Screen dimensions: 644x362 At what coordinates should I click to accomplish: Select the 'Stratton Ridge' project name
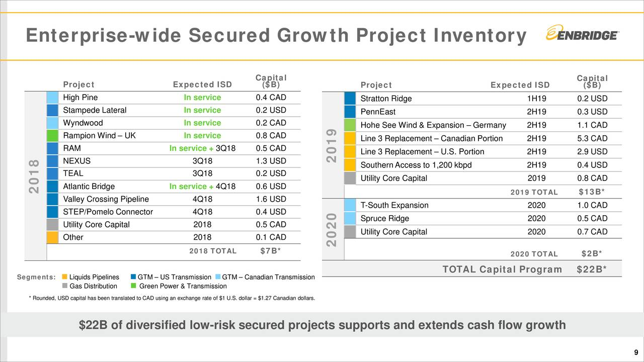click(386, 99)
